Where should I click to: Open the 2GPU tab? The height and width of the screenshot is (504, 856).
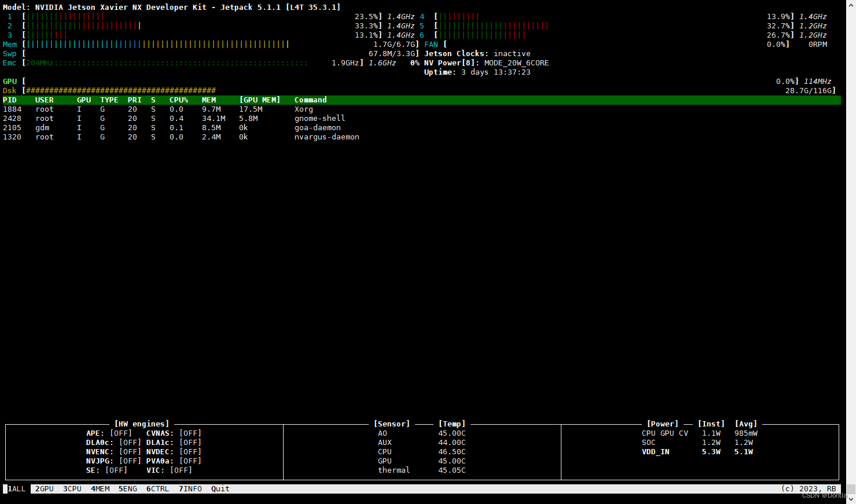(45, 489)
